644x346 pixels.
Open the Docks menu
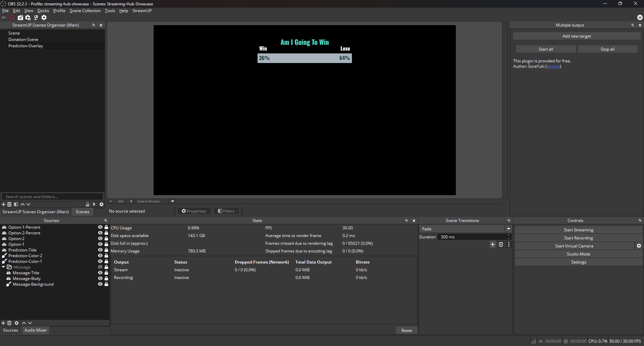point(43,11)
